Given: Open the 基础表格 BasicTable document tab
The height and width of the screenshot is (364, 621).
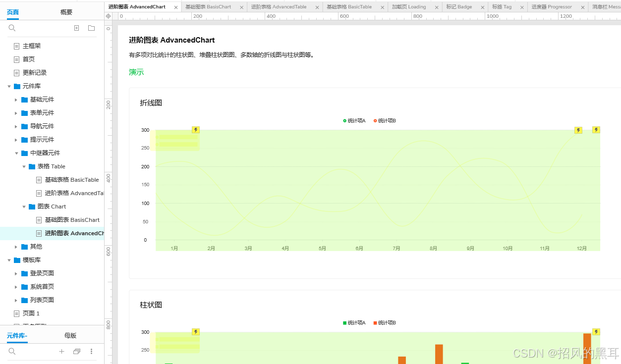Looking at the screenshot, I should 349,7.
